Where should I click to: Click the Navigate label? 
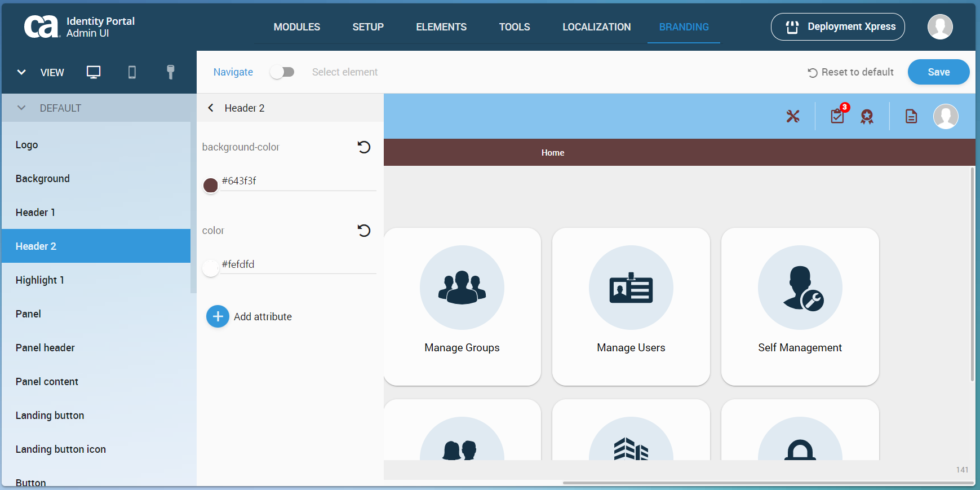coord(233,72)
